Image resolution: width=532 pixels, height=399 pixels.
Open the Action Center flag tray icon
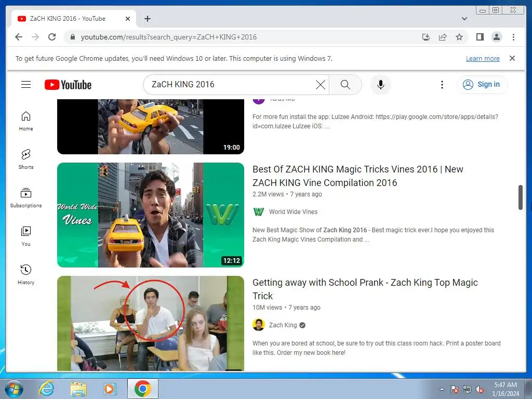454,389
